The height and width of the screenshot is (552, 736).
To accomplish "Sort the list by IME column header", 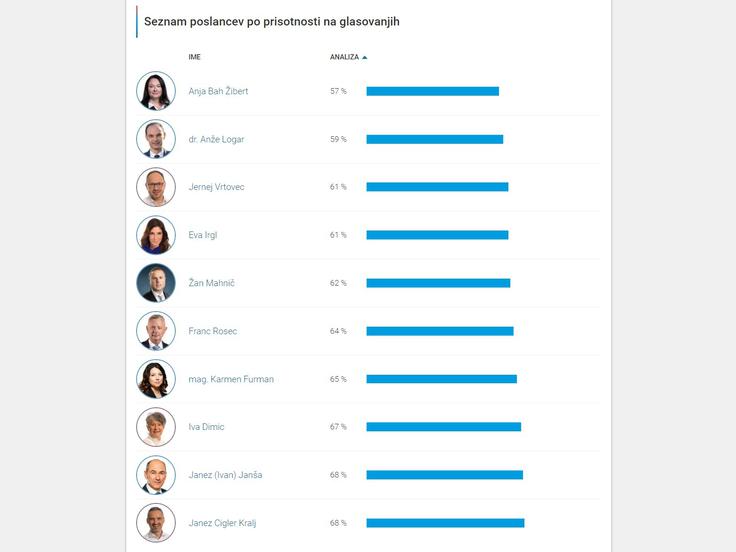I will [x=194, y=57].
